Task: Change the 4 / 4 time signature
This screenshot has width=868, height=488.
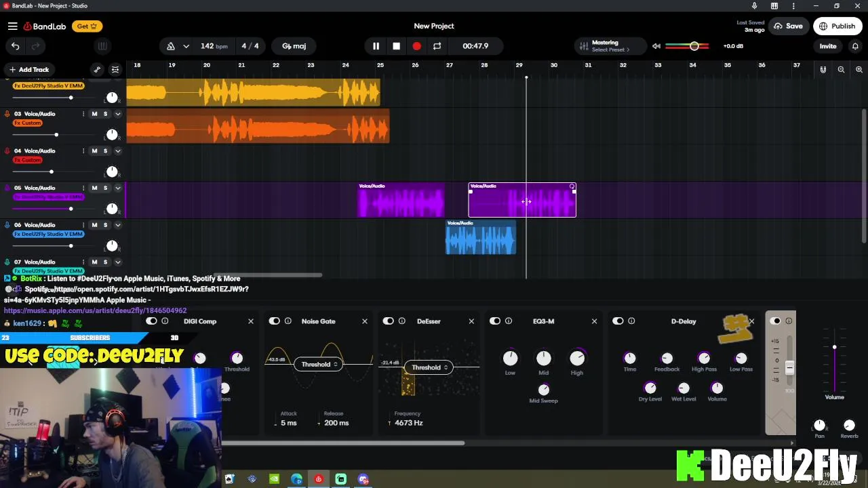Action: [x=250, y=46]
